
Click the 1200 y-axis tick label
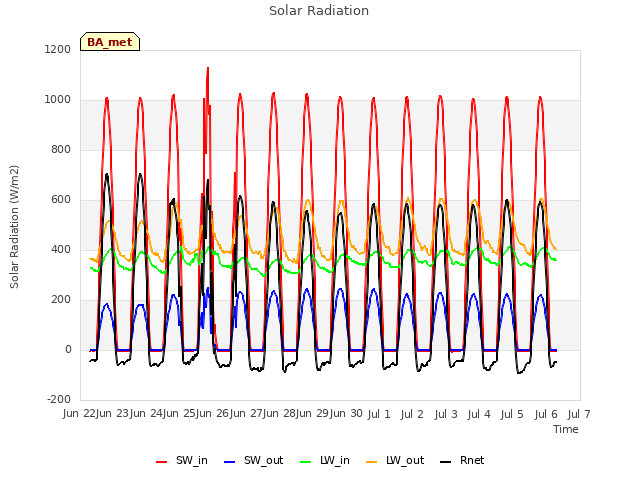pyautogui.click(x=58, y=49)
